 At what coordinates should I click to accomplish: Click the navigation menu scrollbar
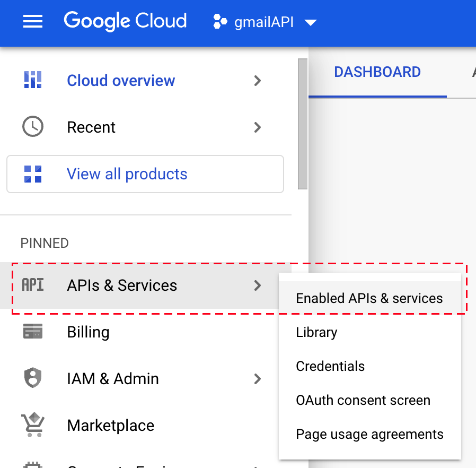pos(303,124)
